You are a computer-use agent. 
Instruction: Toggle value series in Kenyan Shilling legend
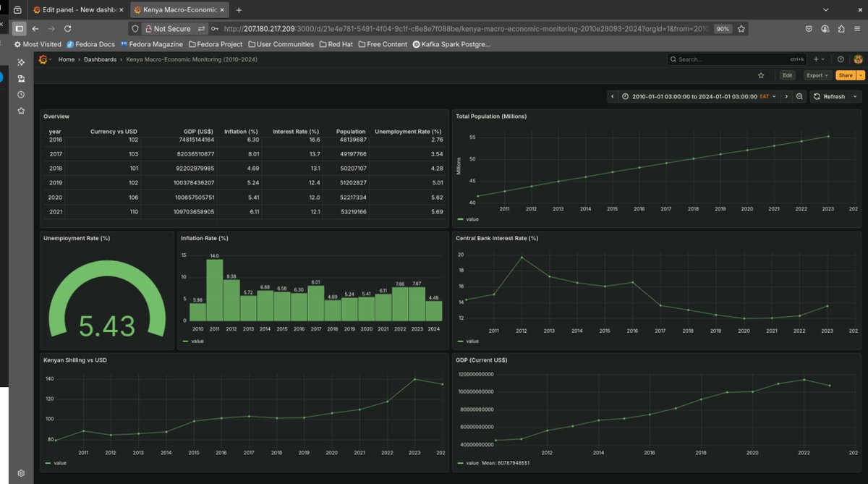pos(56,462)
